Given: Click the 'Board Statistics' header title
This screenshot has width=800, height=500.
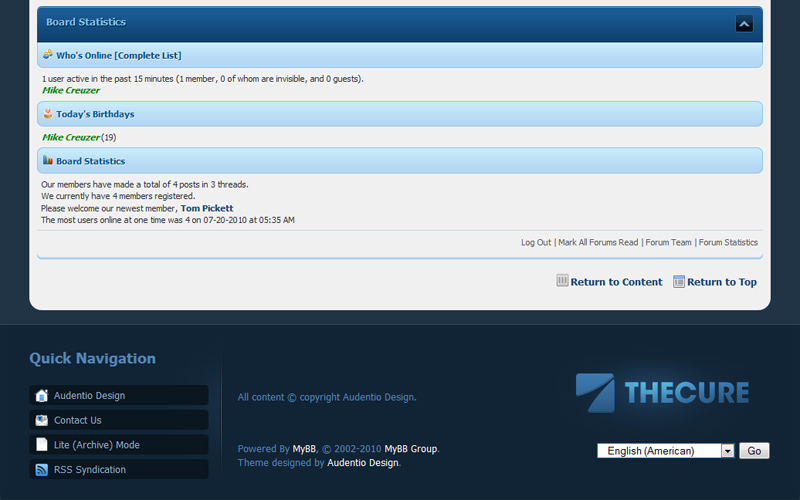Looking at the screenshot, I should [x=86, y=22].
